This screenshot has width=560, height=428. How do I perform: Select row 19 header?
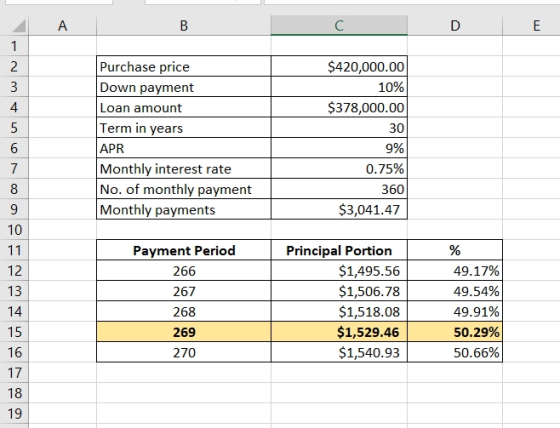coord(14,413)
